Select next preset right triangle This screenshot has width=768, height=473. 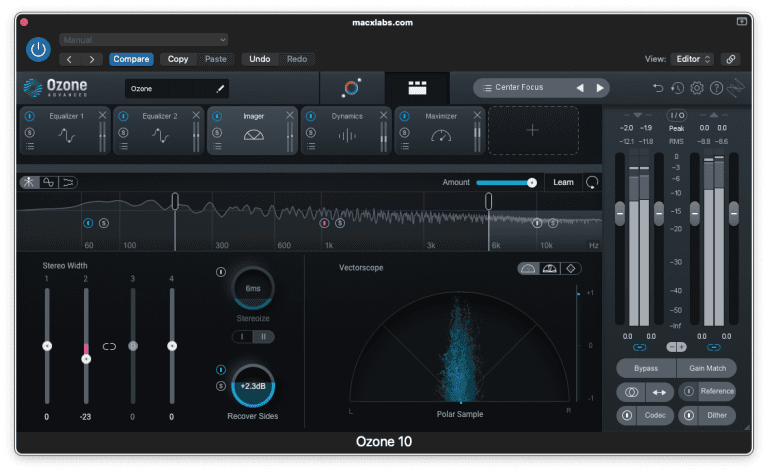coord(600,88)
